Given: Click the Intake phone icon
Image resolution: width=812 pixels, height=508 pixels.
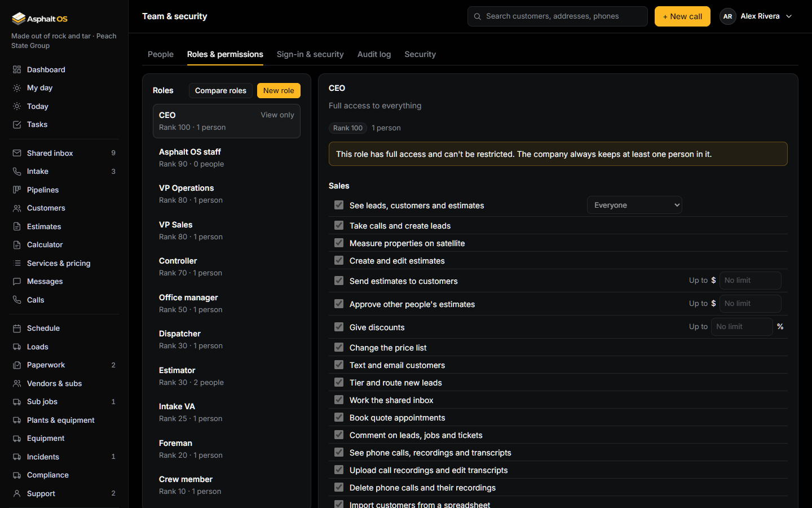Looking at the screenshot, I should tap(17, 172).
